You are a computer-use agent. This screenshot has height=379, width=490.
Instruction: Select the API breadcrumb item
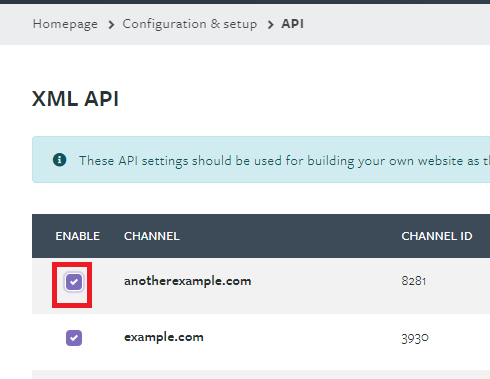click(x=292, y=24)
